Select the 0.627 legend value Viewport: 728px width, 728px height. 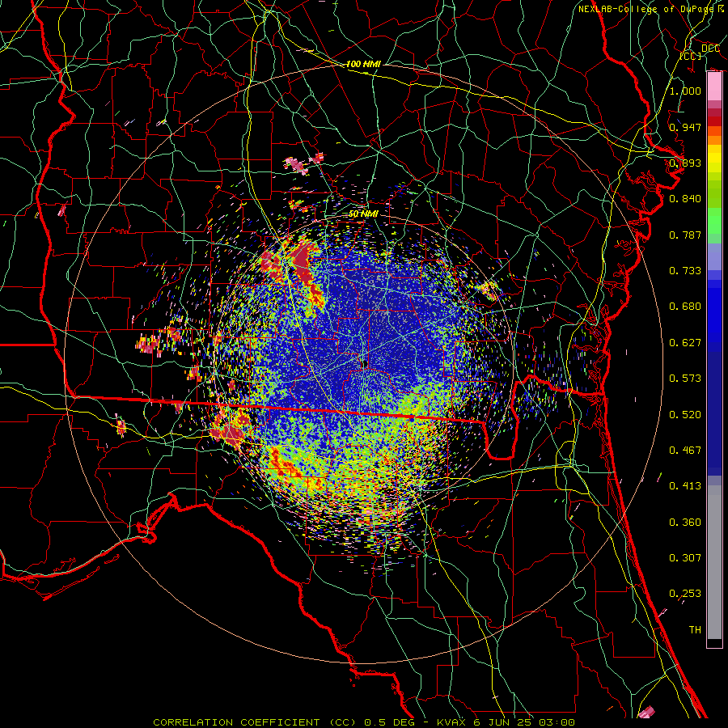click(685, 343)
